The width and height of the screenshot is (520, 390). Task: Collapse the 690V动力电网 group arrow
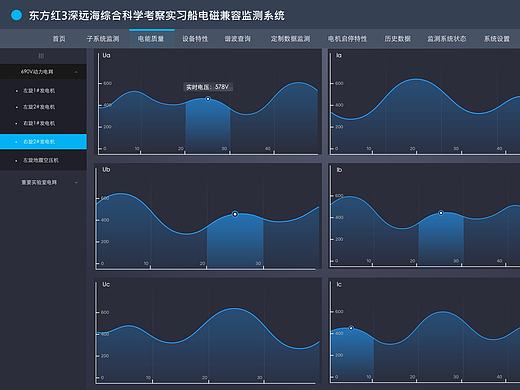(76, 72)
